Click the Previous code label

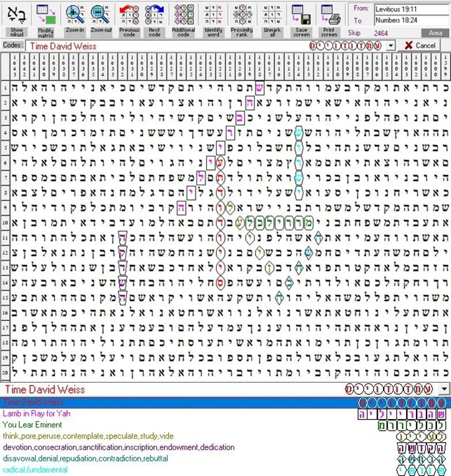click(x=129, y=32)
